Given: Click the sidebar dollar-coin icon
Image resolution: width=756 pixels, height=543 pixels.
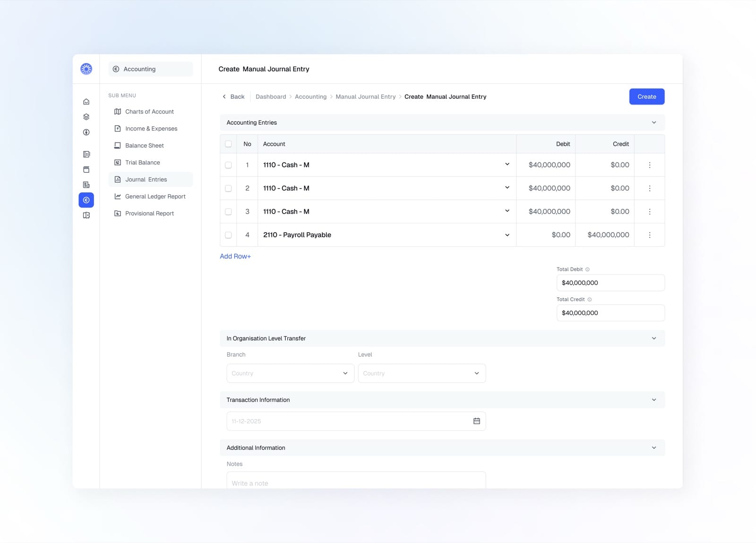Looking at the screenshot, I should [x=86, y=132].
